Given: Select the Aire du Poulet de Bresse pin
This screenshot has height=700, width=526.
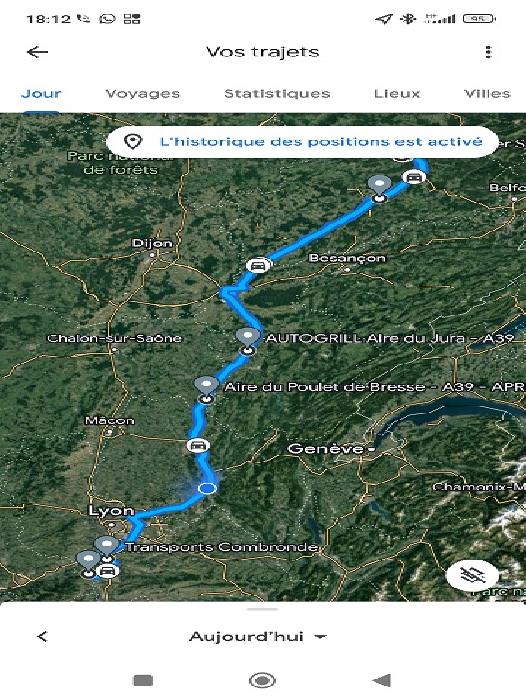Looking at the screenshot, I should (206, 390).
